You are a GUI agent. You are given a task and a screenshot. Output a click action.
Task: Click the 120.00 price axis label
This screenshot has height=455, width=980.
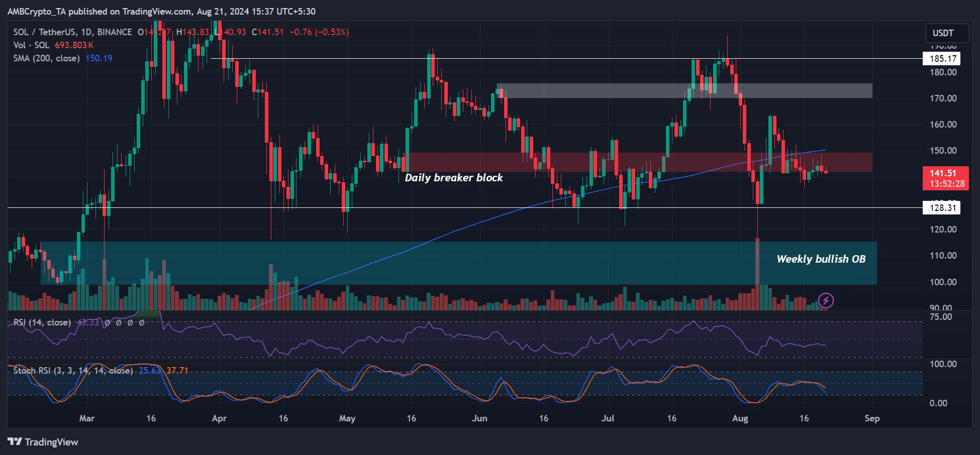pyautogui.click(x=943, y=230)
